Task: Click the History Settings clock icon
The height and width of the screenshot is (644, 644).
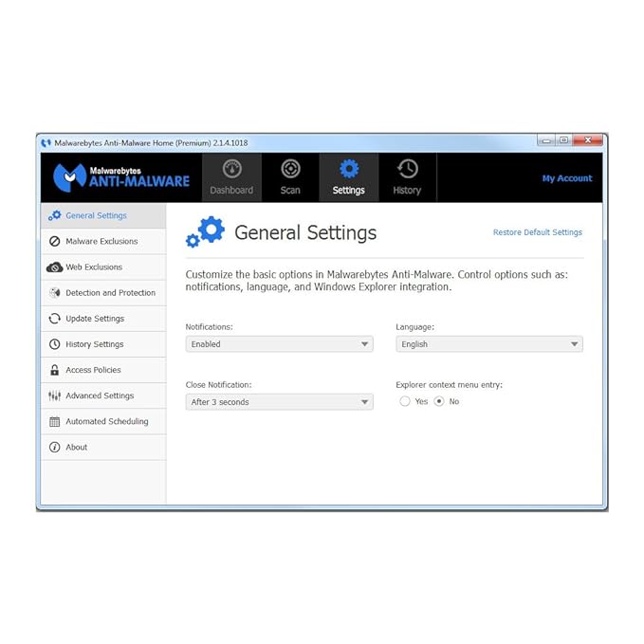Action: (55, 344)
